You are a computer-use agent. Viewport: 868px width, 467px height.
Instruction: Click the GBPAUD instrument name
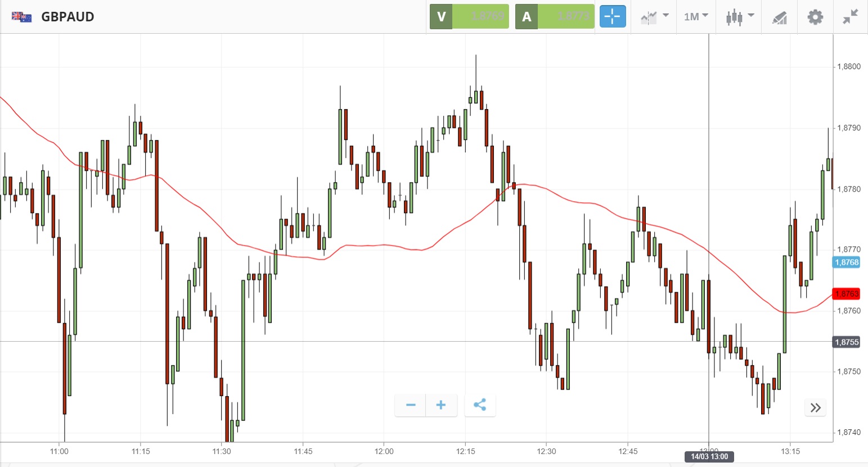coord(68,17)
